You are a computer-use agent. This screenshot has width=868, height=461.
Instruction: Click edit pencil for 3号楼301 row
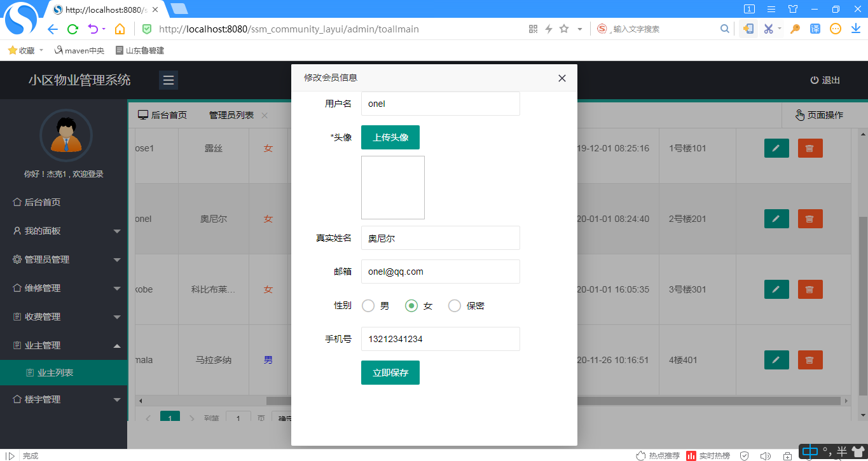pos(776,289)
